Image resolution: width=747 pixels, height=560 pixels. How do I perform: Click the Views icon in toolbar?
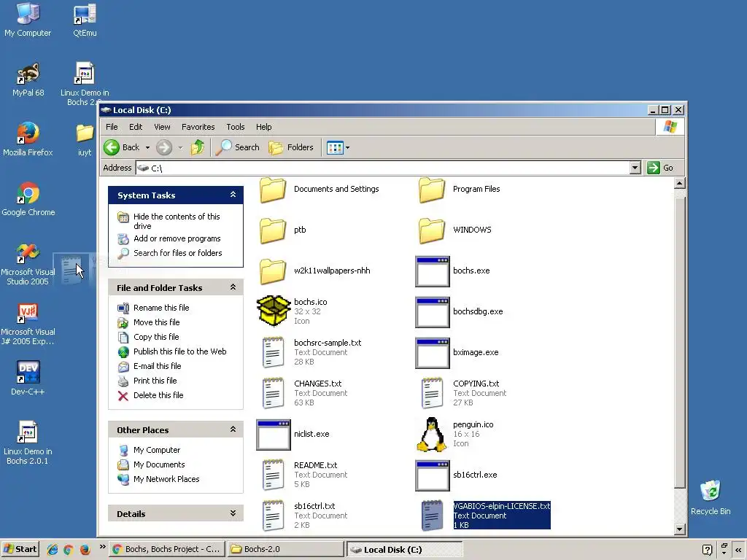(335, 147)
